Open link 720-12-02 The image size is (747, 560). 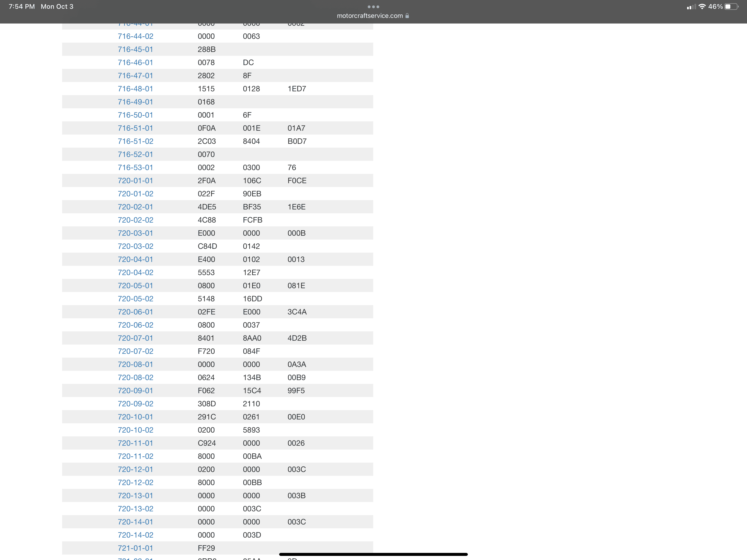pos(135,482)
